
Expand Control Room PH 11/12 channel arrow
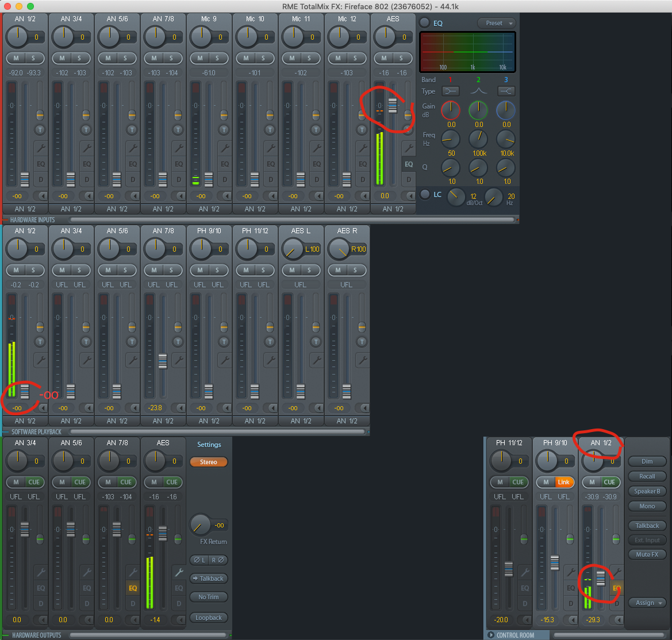pyautogui.click(x=527, y=620)
